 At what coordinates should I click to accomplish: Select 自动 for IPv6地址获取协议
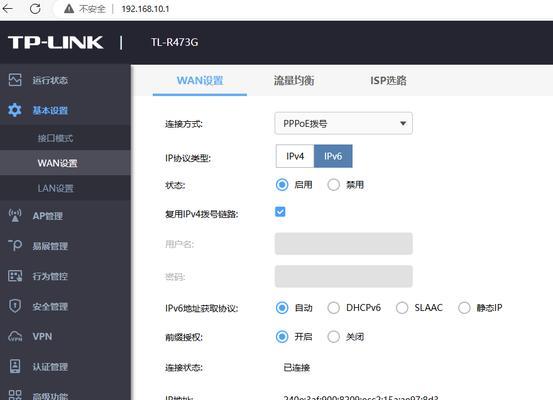(x=282, y=308)
